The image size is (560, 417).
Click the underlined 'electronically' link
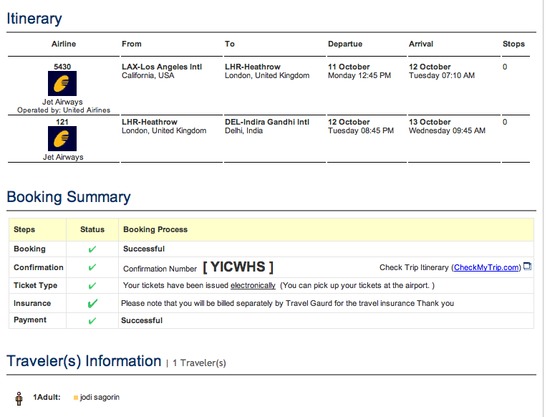click(x=253, y=286)
